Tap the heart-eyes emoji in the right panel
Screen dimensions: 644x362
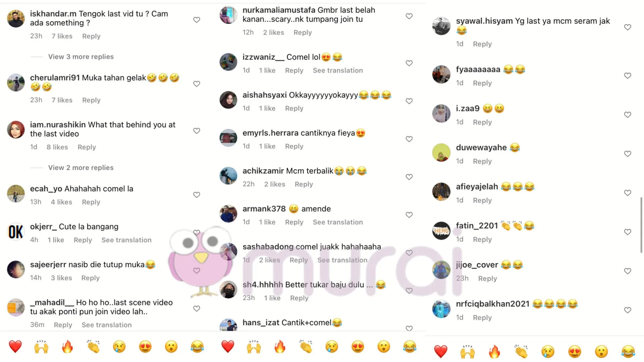click(x=575, y=352)
